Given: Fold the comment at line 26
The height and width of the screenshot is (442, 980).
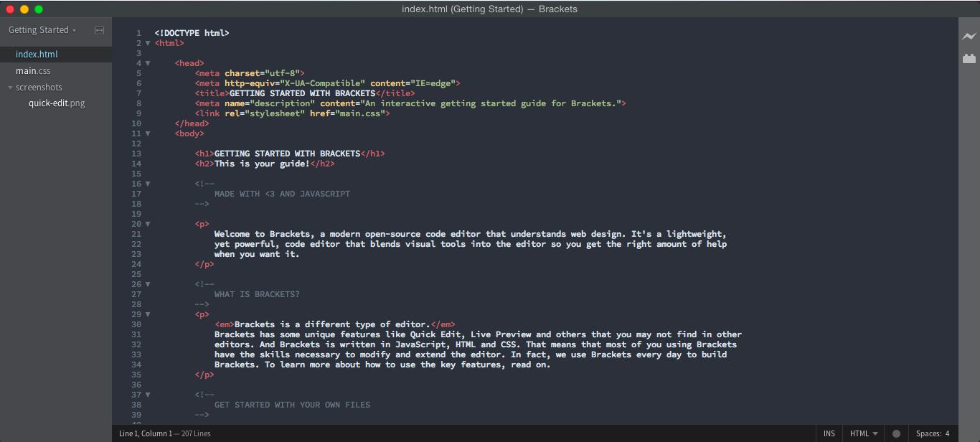Looking at the screenshot, I should (x=148, y=284).
